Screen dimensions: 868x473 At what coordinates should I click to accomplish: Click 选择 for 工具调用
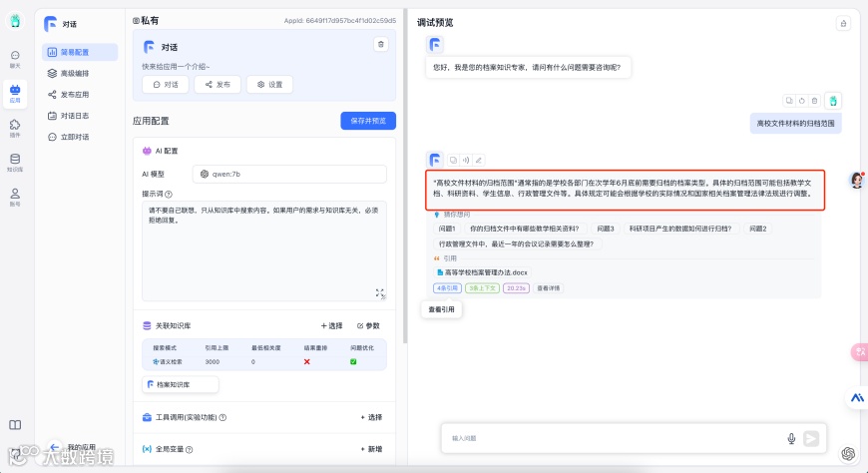(371, 417)
